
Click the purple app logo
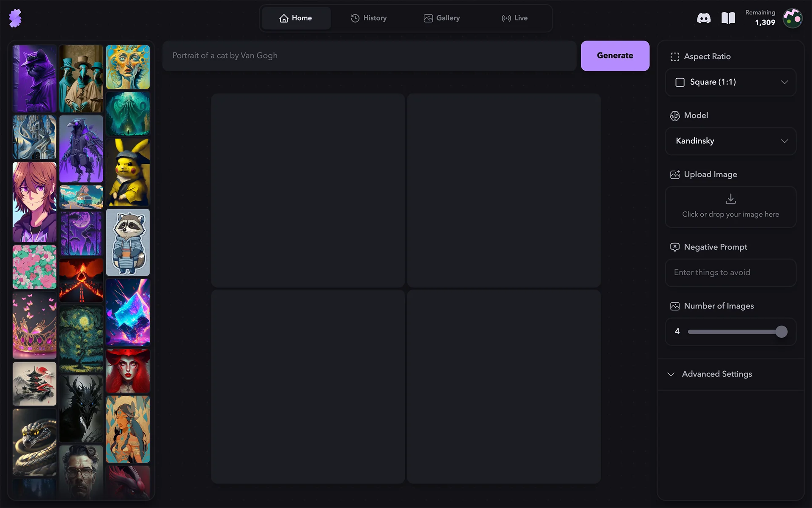click(15, 18)
